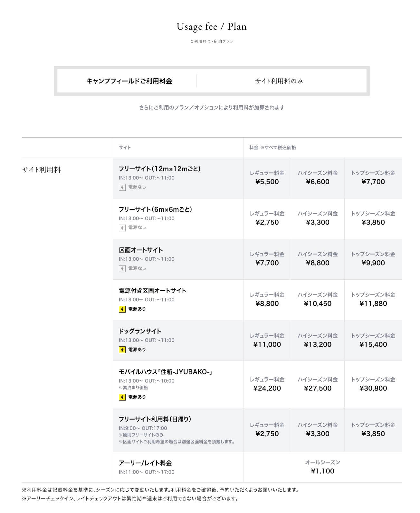Click the ドッグランサイト site name
This screenshot has width=420, height=513.
(140, 331)
